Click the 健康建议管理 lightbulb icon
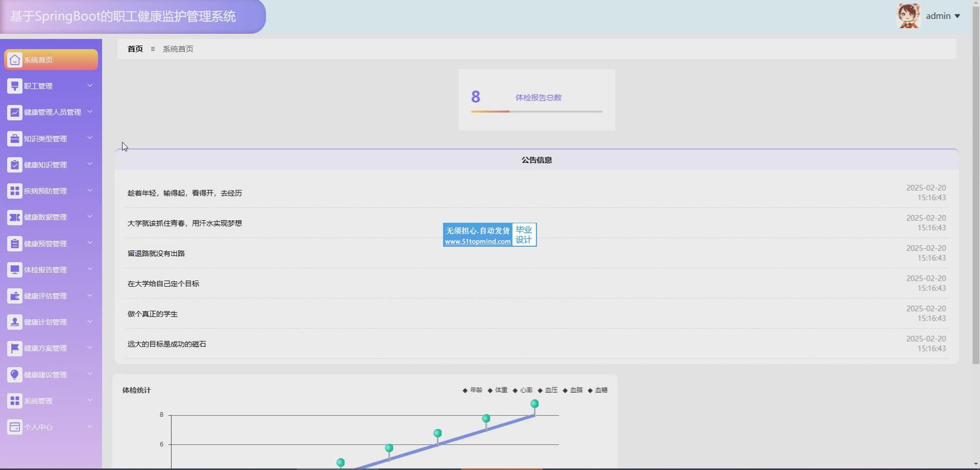The image size is (980, 470). click(15, 374)
